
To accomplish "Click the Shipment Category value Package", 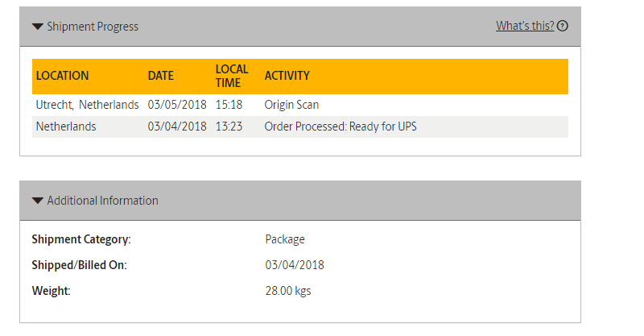I will (285, 239).
